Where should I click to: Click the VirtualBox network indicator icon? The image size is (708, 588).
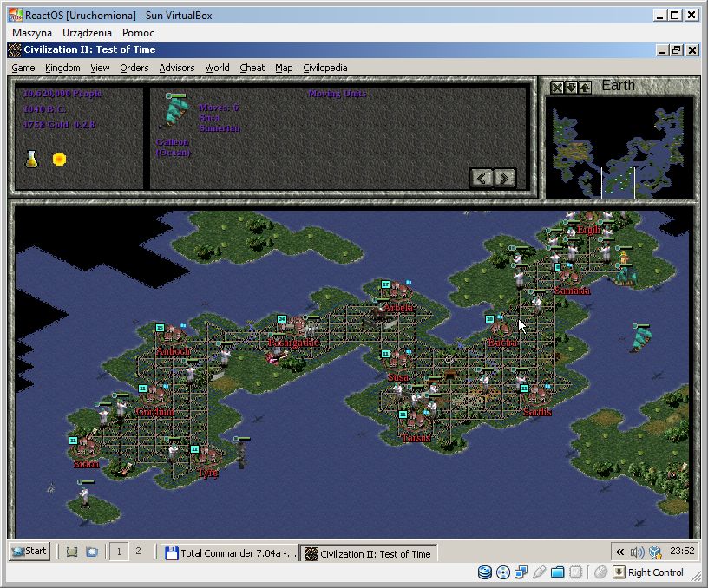click(521, 572)
